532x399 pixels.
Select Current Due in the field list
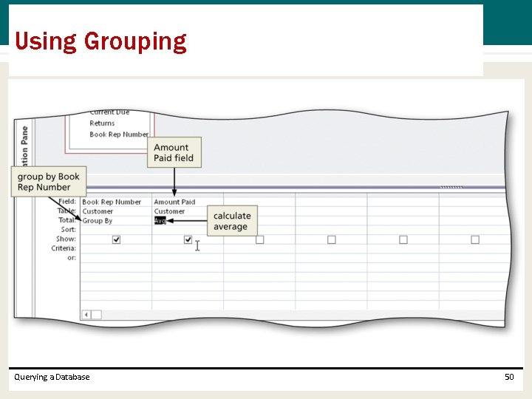click(109, 112)
